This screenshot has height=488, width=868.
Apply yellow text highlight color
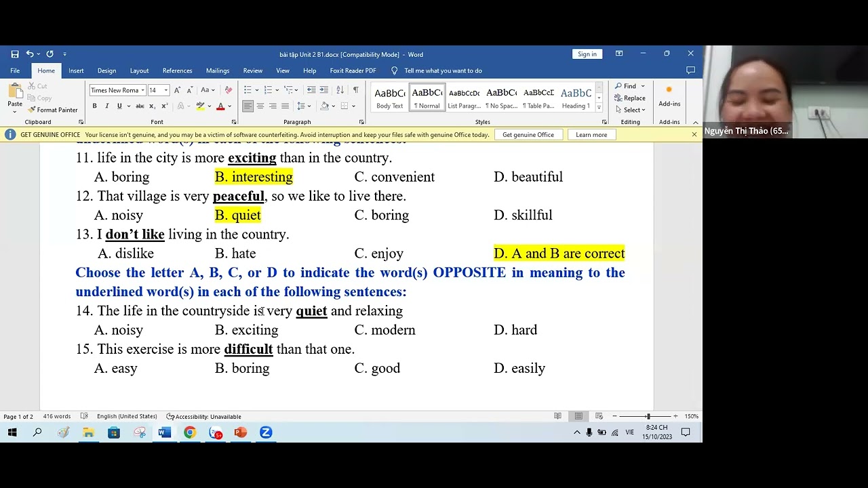pos(199,106)
